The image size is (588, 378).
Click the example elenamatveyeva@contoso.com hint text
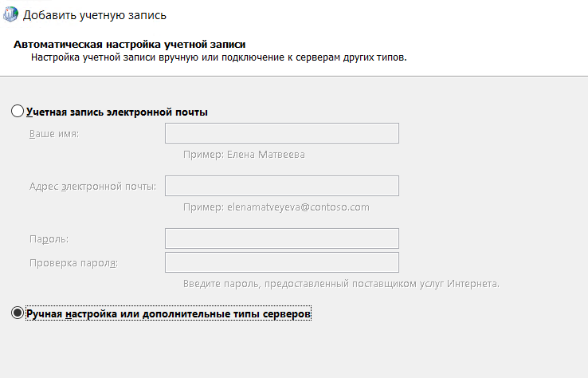[276, 207]
